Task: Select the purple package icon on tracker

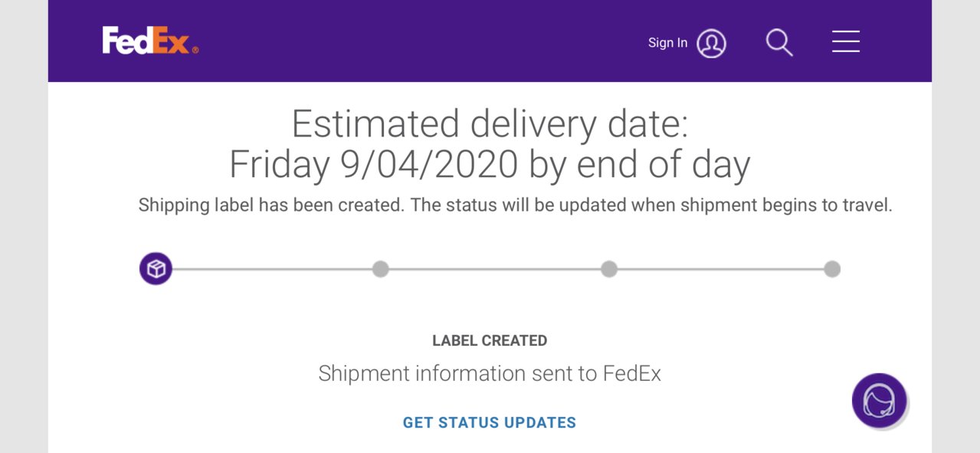Action: pos(156,269)
